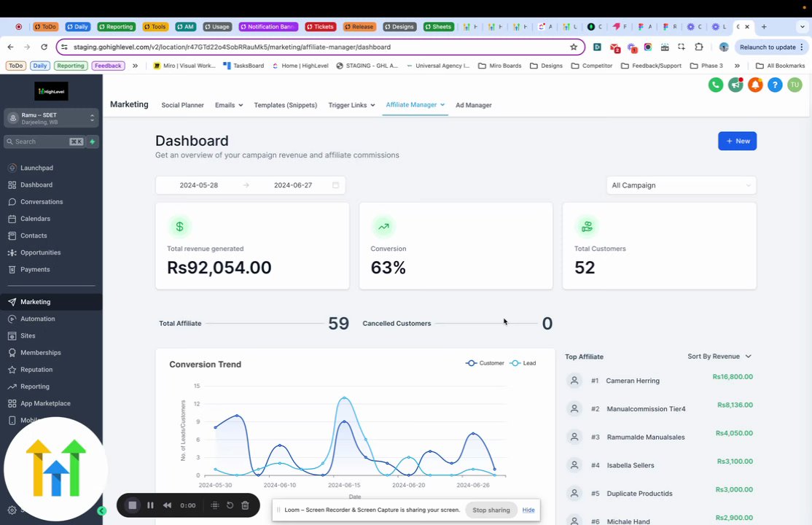
Task: Open the orange notifications bell
Action: [755, 85]
